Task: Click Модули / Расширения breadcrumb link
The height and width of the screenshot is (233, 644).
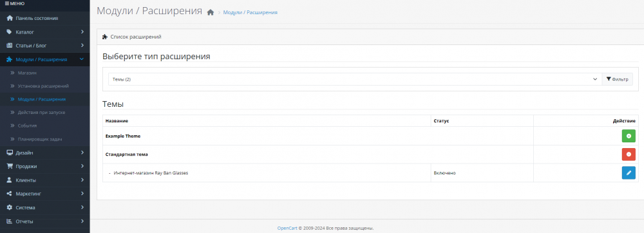Action: 250,13
